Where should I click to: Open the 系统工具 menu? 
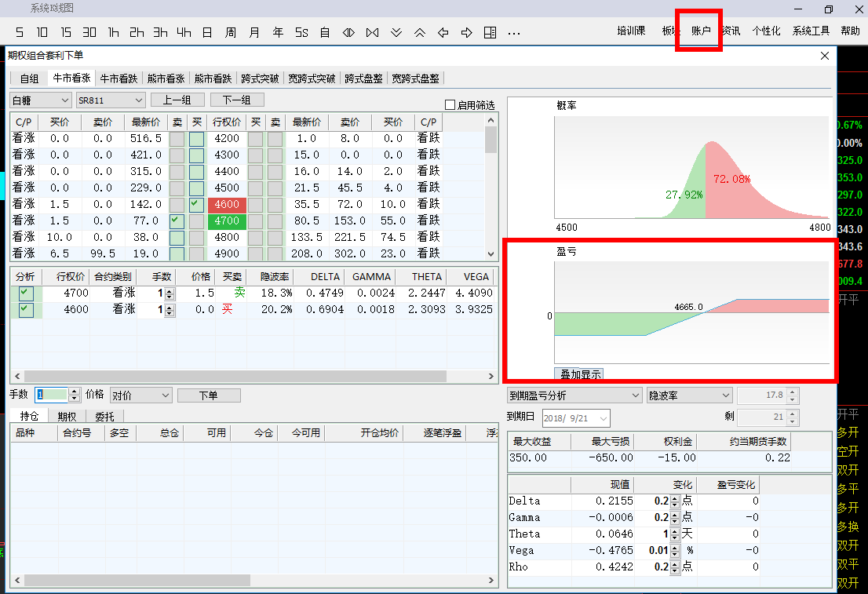click(811, 31)
